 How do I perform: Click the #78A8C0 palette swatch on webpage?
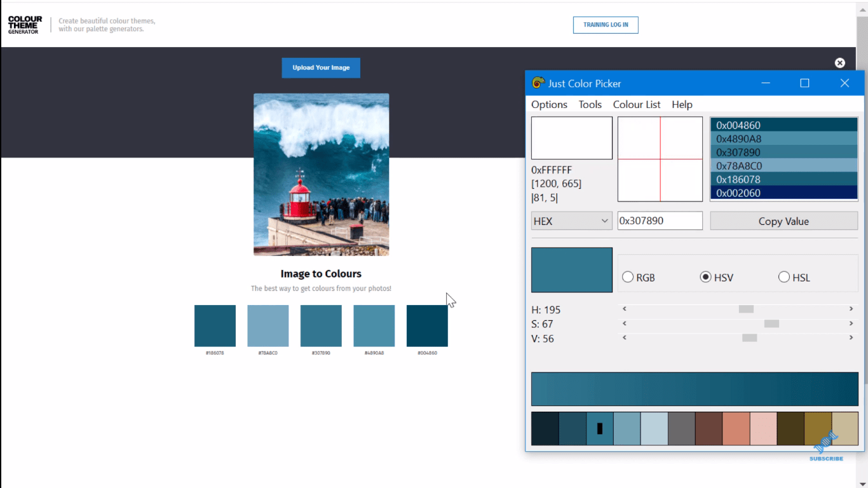click(268, 326)
